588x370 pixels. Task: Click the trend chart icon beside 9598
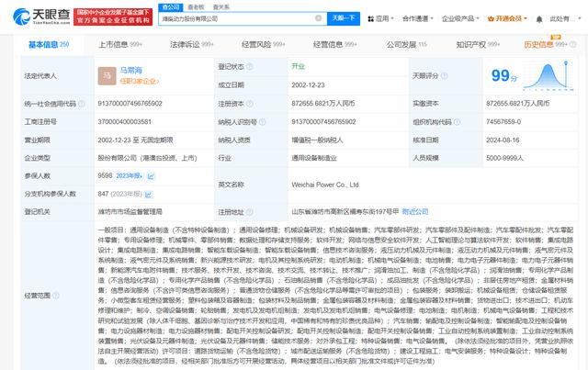(151, 175)
